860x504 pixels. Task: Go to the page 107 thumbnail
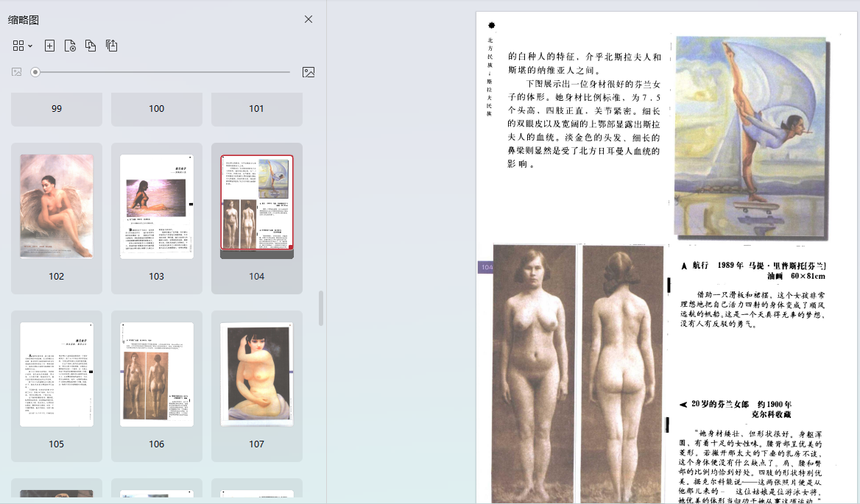point(257,374)
